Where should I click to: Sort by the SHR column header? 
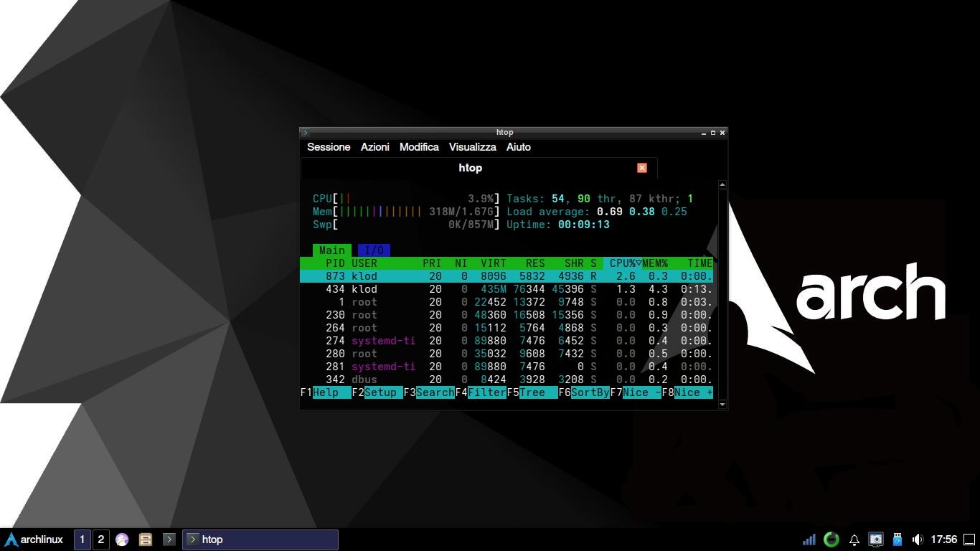[574, 263]
